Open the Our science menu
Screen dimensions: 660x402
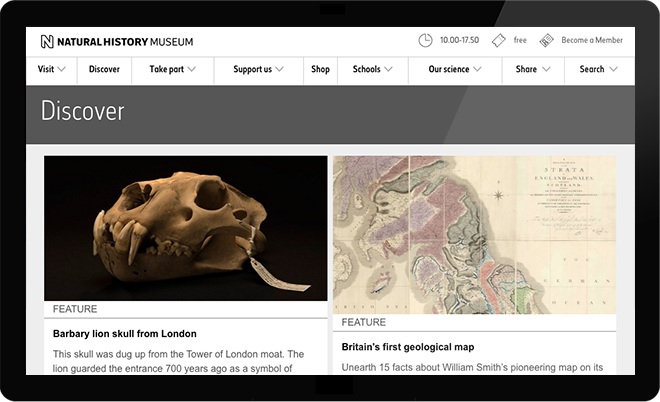pos(455,69)
